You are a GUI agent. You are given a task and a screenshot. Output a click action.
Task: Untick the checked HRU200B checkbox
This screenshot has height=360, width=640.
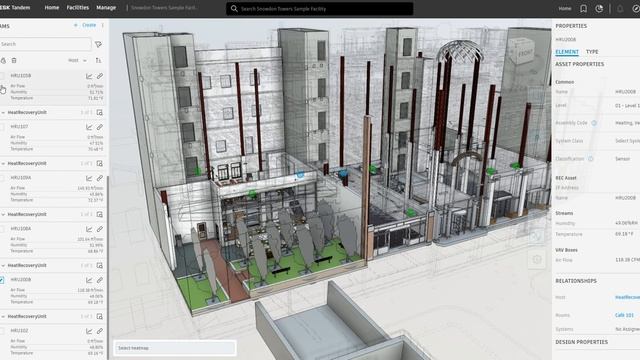click(x=2, y=280)
